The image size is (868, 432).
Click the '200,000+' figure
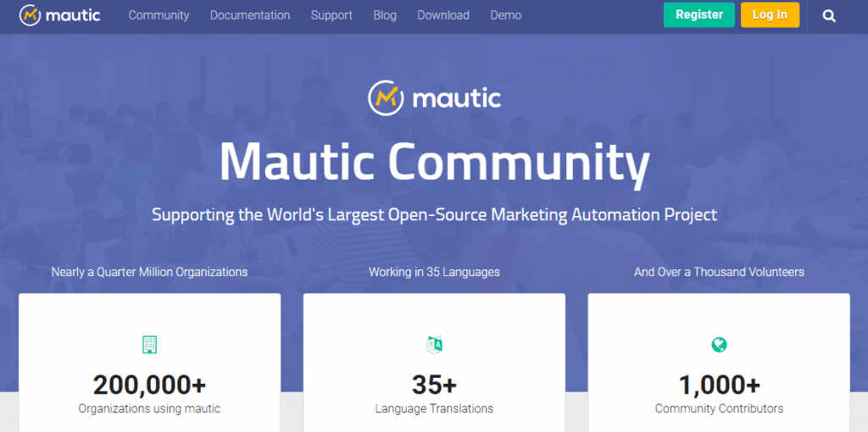149,385
